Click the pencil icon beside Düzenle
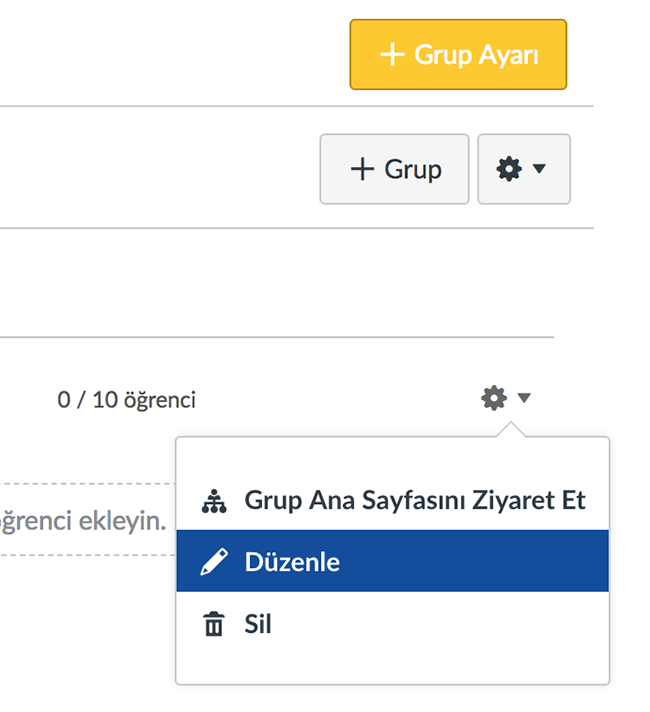Screen dimensions: 650x712 (214, 561)
